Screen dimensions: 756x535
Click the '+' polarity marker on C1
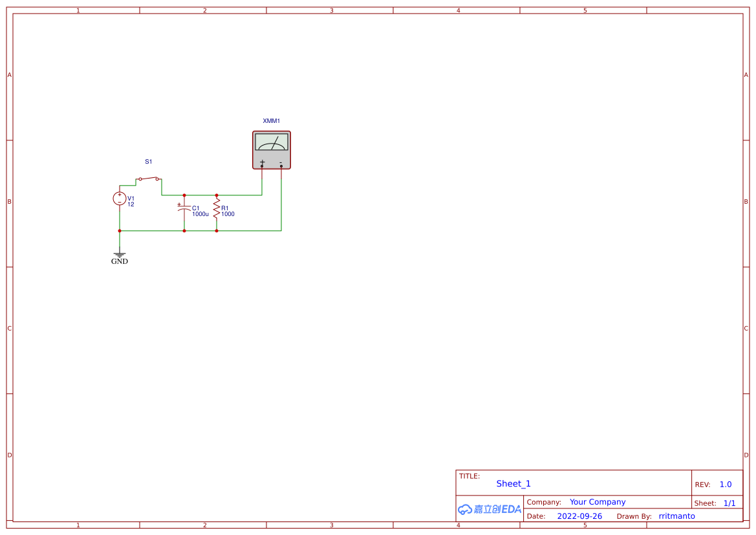(179, 204)
